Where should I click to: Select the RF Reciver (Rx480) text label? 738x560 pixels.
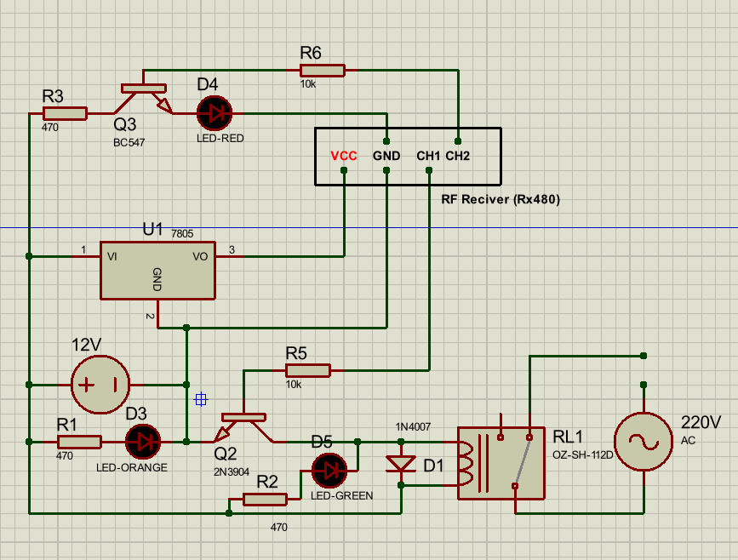501,200
